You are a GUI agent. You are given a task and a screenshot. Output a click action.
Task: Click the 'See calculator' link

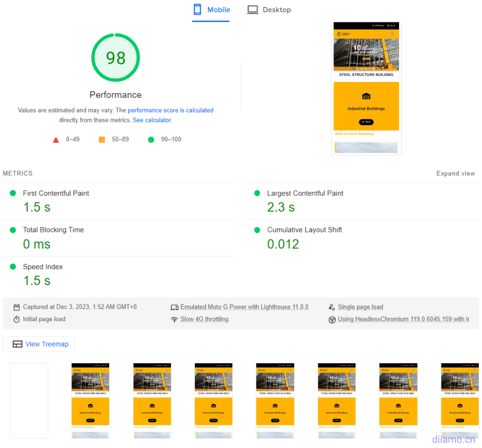pyautogui.click(x=151, y=120)
